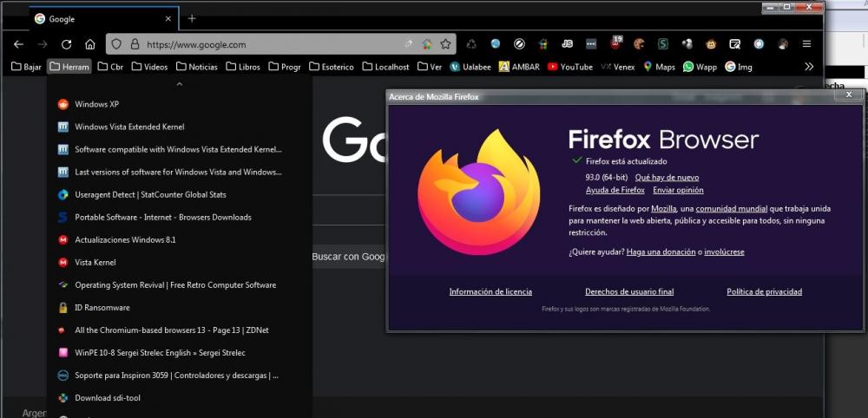Open Download sdi-tool bookmark
The width and height of the screenshot is (868, 418).
tap(180, 397)
